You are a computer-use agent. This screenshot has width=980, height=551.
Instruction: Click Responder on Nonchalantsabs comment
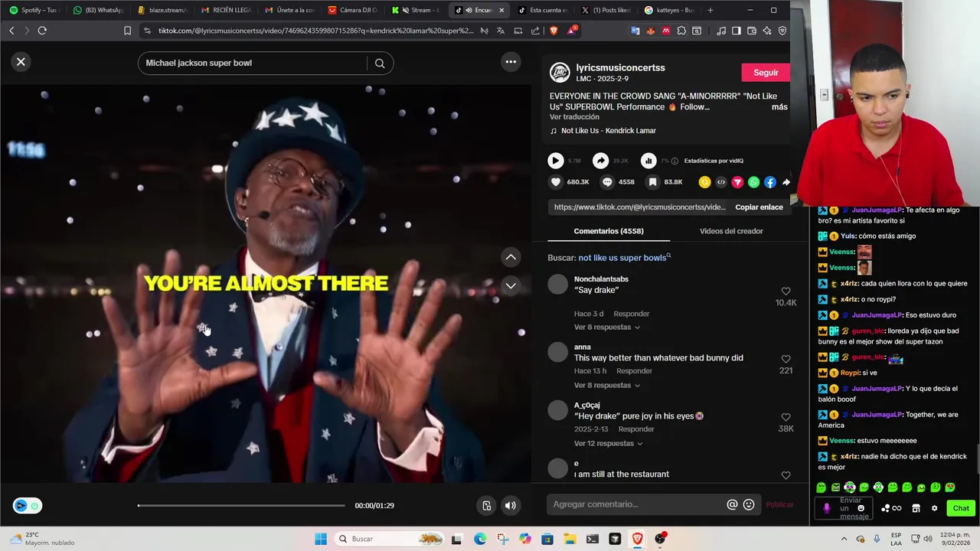632,314
